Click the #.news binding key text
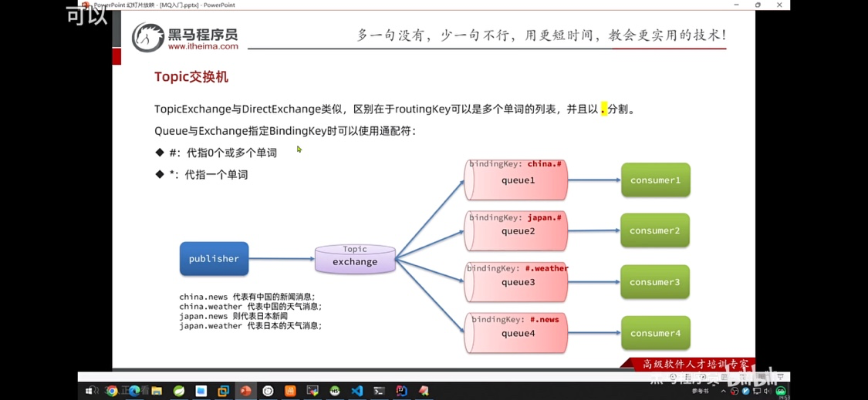 (x=545, y=319)
